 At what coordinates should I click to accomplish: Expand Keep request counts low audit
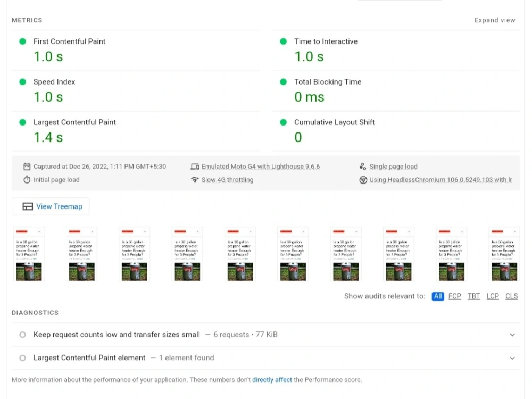click(265, 335)
